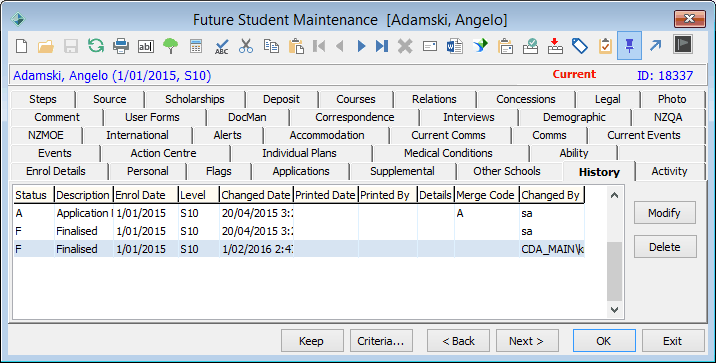Open the Word document icon

point(455,46)
